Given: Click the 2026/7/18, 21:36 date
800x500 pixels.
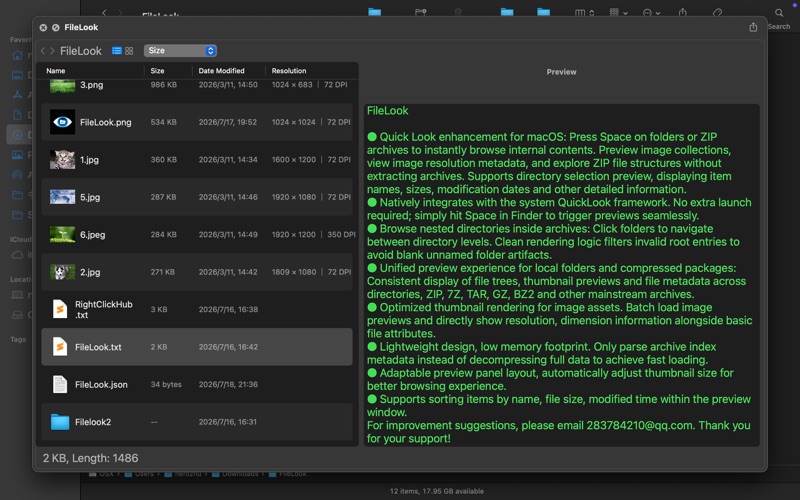Looking at the screenshot, I should [x=228, y=384].
